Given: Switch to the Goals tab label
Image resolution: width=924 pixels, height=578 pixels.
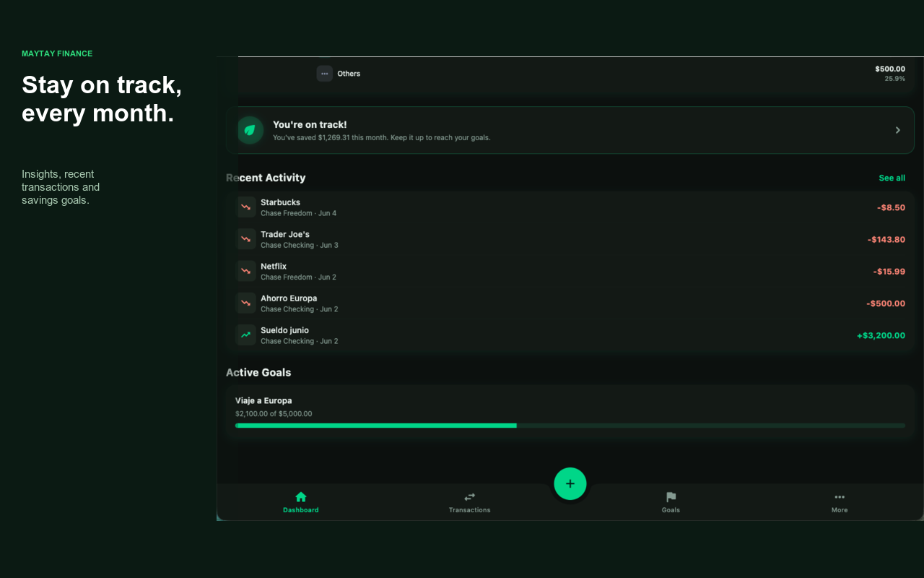Looking at the screenshot, I should click(671, 510).
